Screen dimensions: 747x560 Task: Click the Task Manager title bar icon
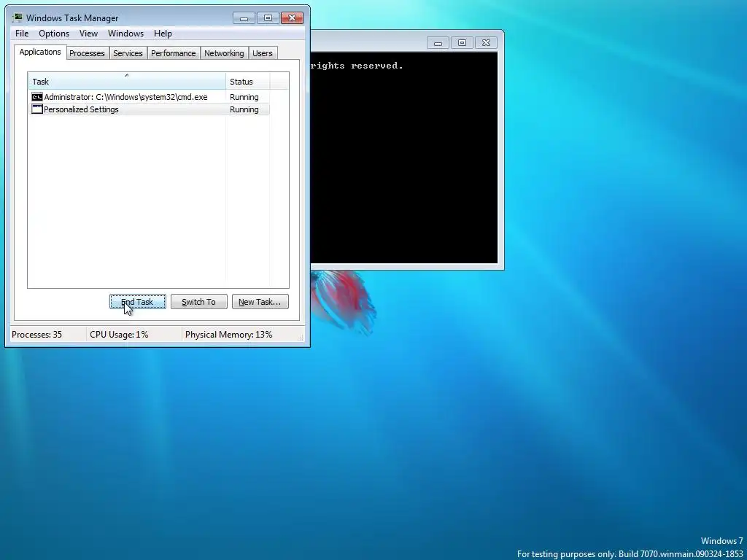18,18
